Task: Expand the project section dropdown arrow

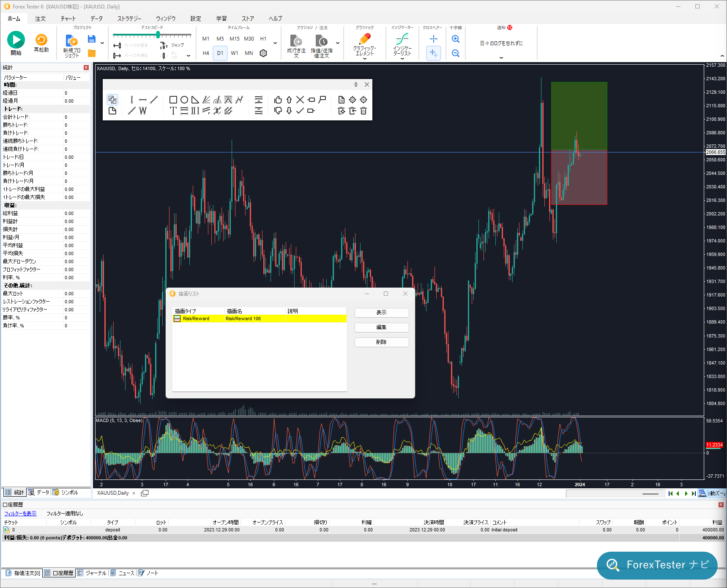Action: click(x=102, y=43)
